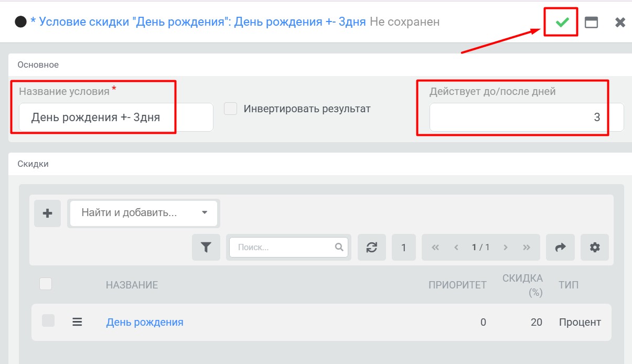
Task: Click the 1 / 1 page indicator
Action: pyautogui.click(x=480, y=248)
